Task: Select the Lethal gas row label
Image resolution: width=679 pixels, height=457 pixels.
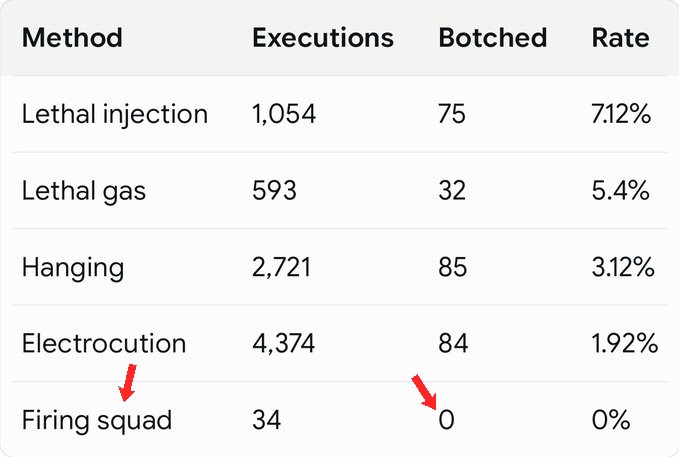Action: pos(84,191)
